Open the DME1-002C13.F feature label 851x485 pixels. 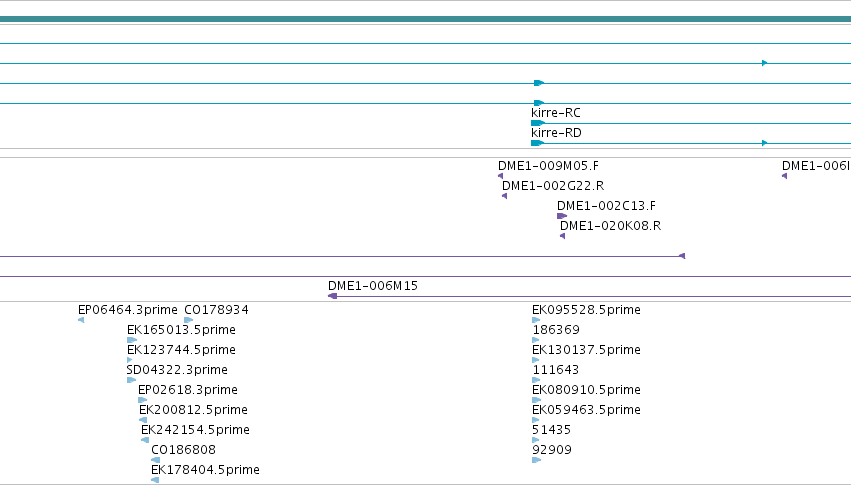606,206
